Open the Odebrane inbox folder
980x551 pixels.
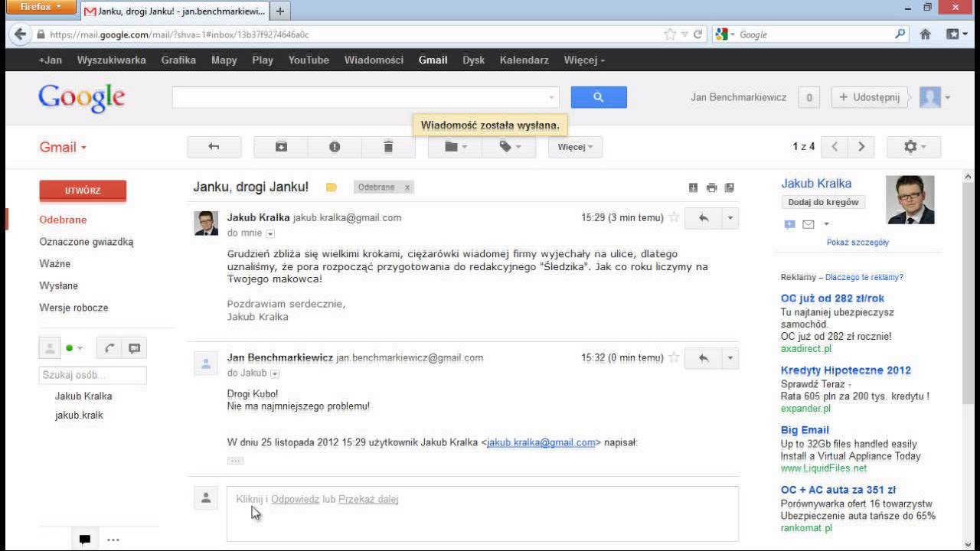pyautogui.click(x=63, y=220)
